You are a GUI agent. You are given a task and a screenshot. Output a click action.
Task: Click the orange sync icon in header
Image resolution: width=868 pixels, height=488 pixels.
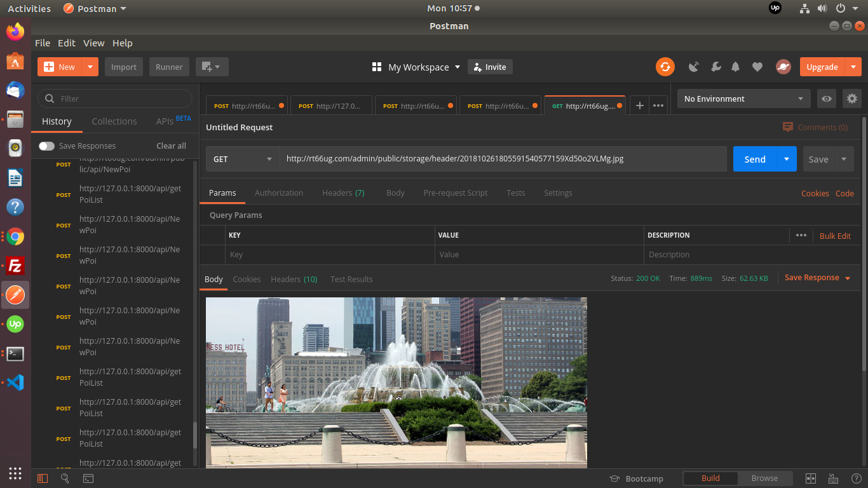[665, 67]
